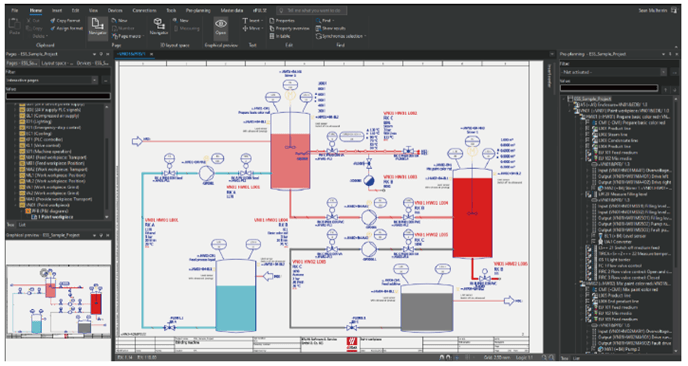The height and width of the screenshot is (366, 688).
Task: Click the graphical preview thumbnail of the diagram
Action: (x=58, y=302)
